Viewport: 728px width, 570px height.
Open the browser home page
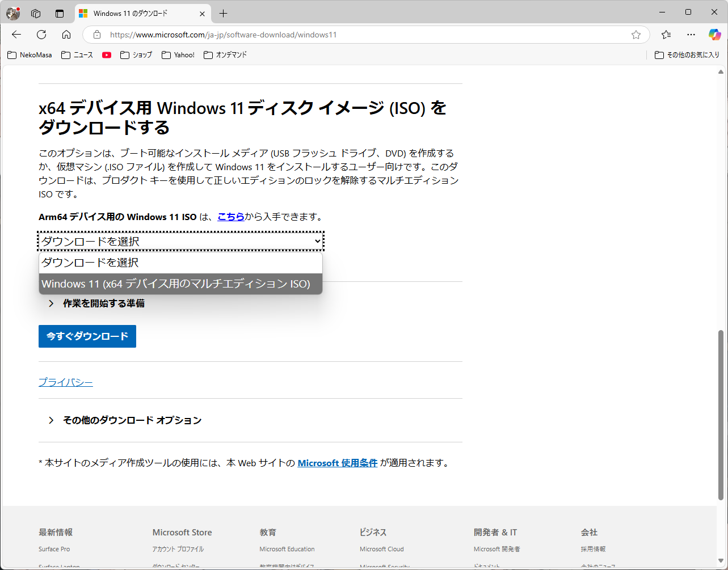pos(66,34)
